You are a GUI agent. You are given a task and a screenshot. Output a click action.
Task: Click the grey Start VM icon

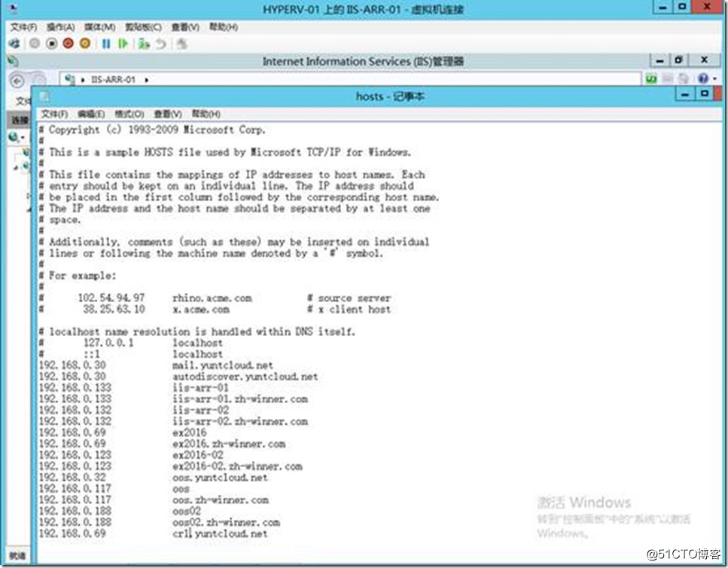click(x=35, y=44)
